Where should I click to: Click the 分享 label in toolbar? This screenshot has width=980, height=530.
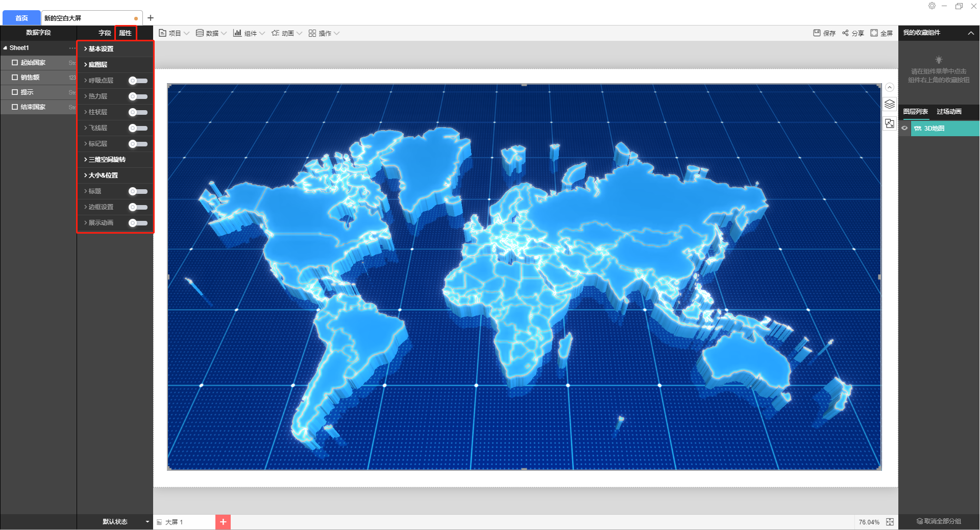coord(858,34)
